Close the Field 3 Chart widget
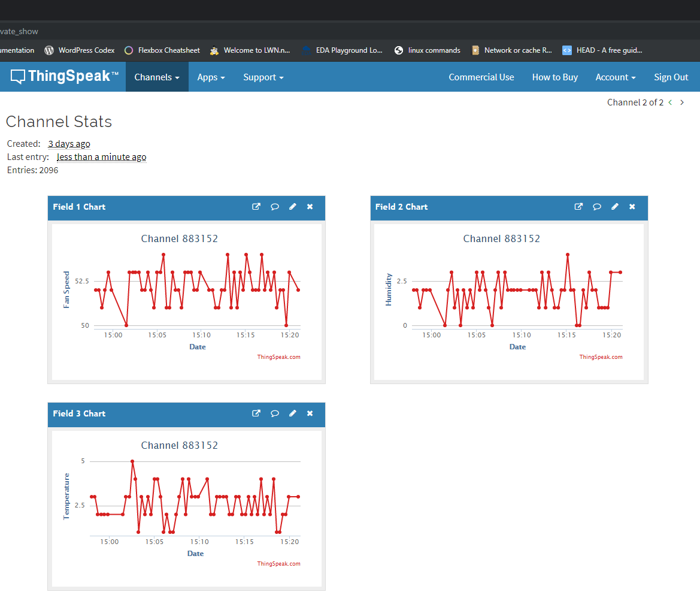700x598 pixels. pyautogui.click(x=310, y=413)
